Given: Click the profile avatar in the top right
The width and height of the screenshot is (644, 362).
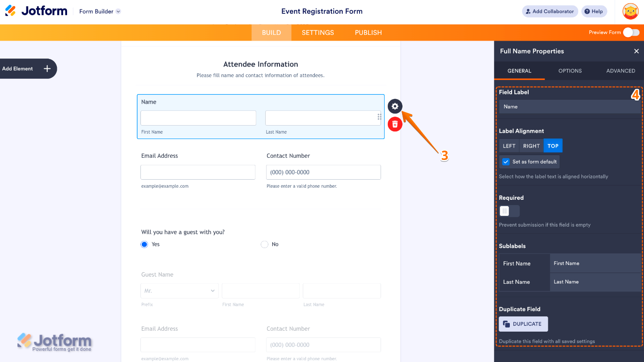Looking at the screenshot, I should [630, 11].
